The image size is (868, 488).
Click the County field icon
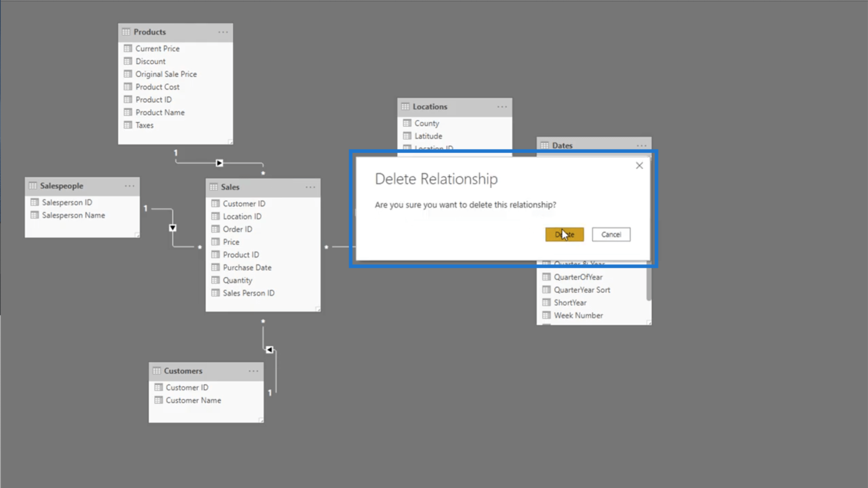(x=407, y=123)
